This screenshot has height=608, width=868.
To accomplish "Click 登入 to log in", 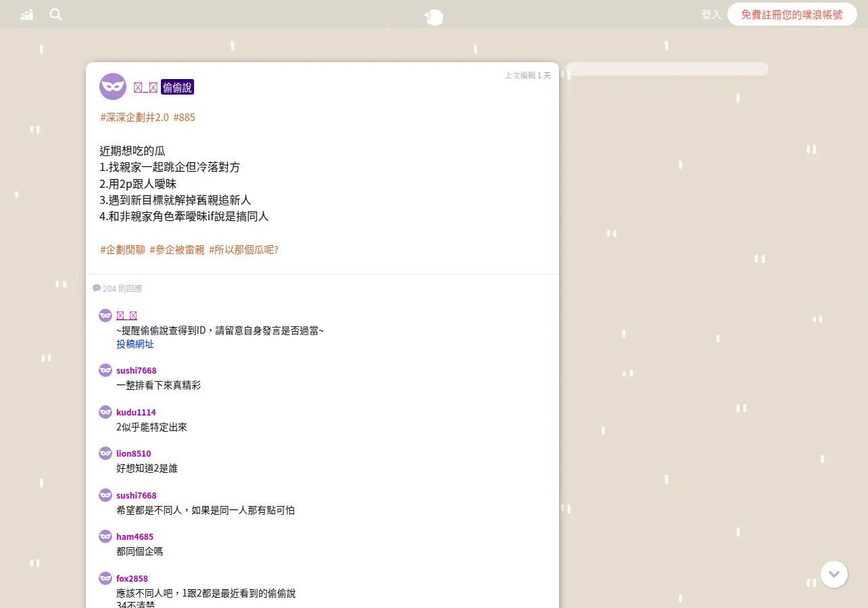I will pos(711,14).
